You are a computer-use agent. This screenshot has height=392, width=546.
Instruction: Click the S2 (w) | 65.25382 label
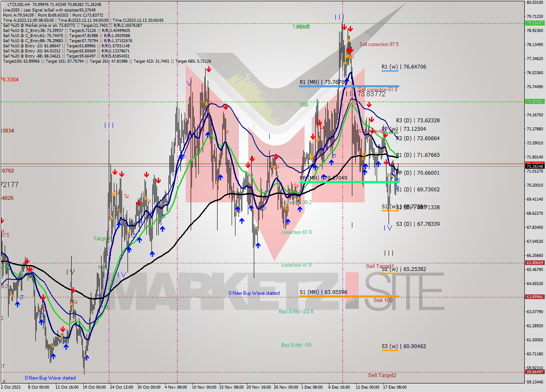[404, 269]
